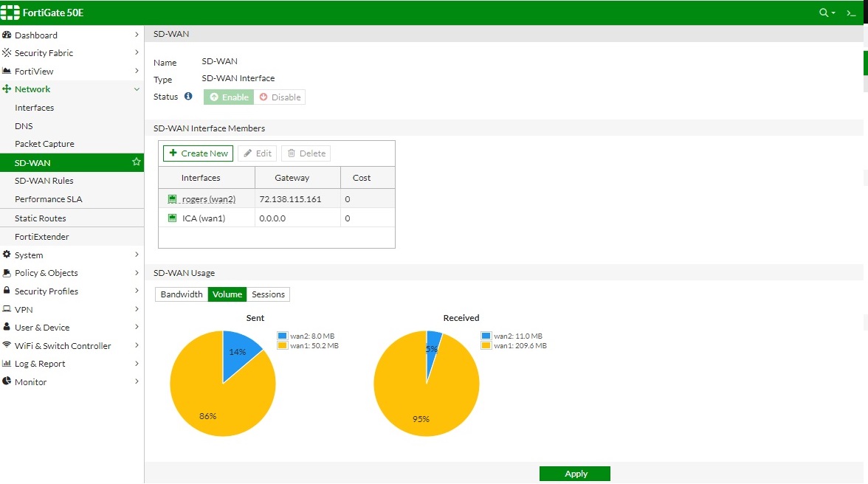Image resolution: width=868 pixels, height=484 pixels.
Task: Open the CLI console icon
Action: point(852,13)
